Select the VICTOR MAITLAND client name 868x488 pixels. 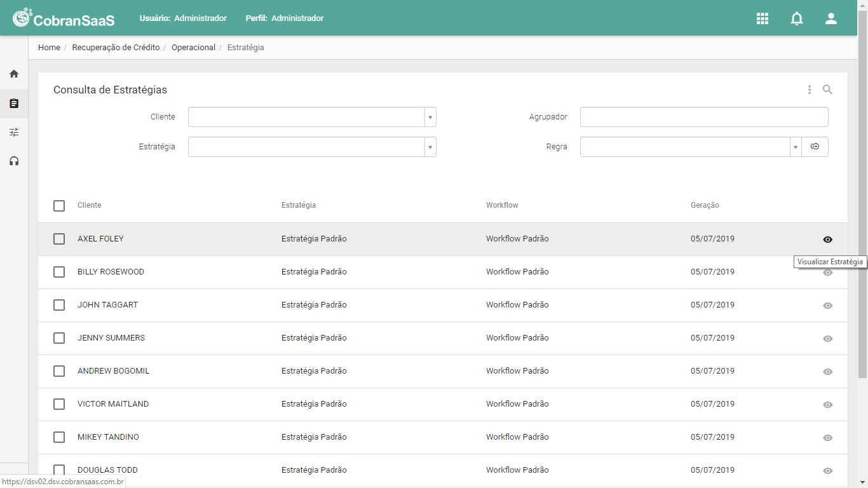[113, 404]
